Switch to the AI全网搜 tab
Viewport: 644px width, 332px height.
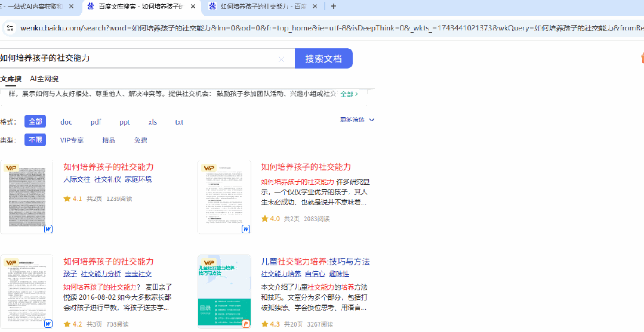pos(44,79)
